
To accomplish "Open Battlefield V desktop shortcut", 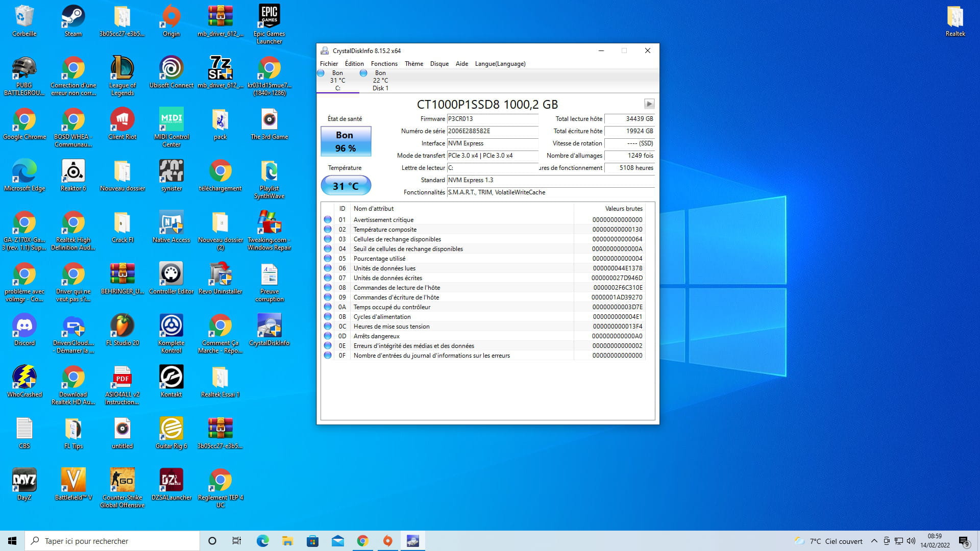I will [73, 485].
